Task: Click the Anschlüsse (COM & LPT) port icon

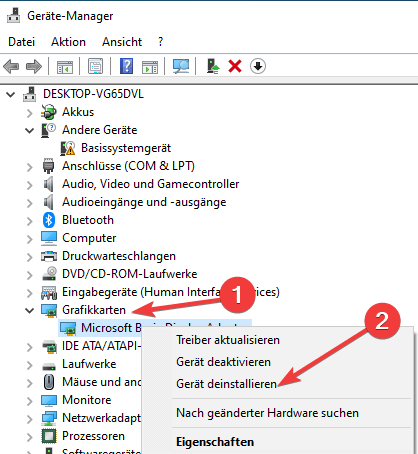Action: 49,166
